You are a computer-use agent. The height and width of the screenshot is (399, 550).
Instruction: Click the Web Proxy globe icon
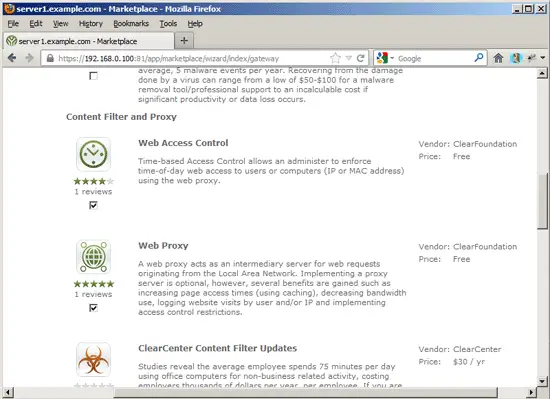(93, 257)
